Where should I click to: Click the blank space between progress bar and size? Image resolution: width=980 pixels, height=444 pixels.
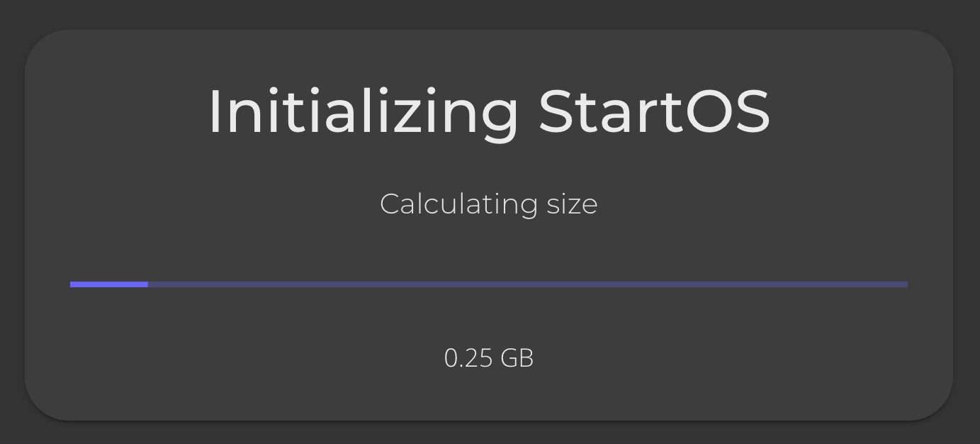(489, 319)
